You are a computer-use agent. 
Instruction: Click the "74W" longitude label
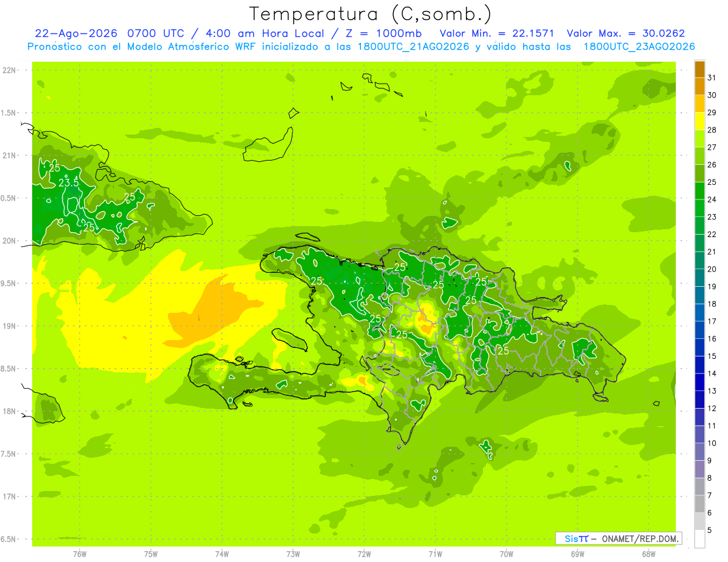[x=222, y=554]
